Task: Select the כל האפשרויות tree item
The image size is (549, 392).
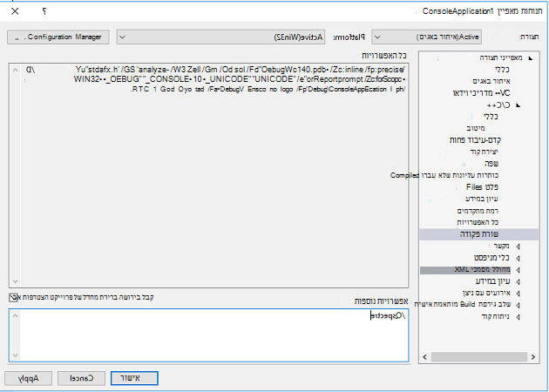Action: coord(478,222)
